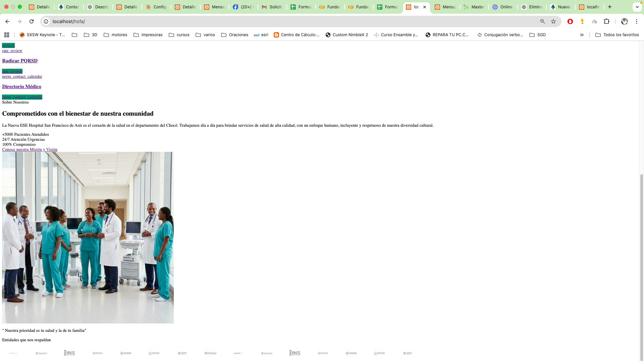
Task: Switch to the Master tab
Action: 474,7
